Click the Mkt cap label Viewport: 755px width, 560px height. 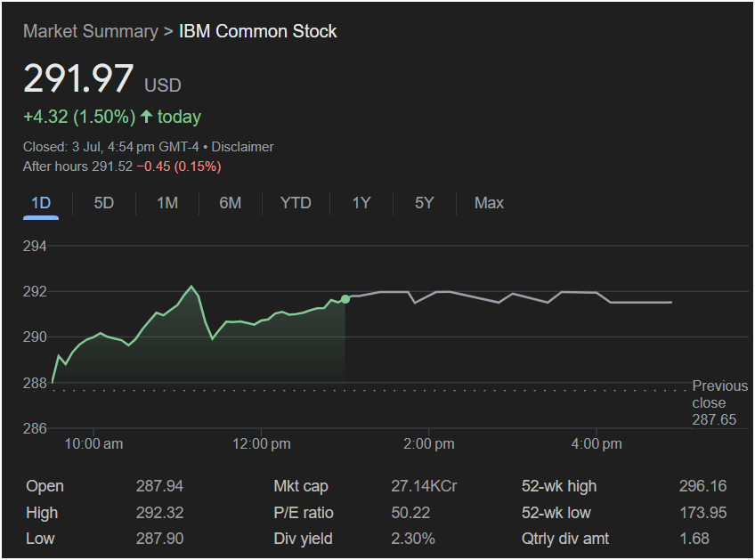301,486
